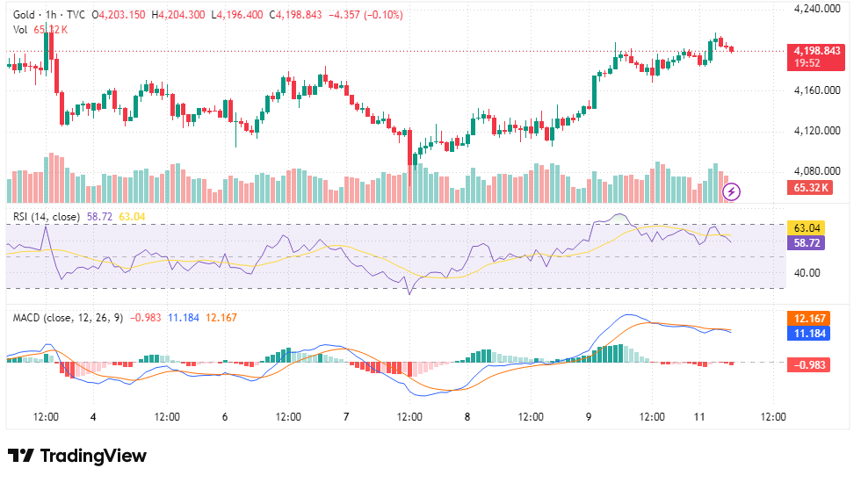Click the 40.00 RSI axis label
Viewport: 861px width, 504px height.
(807, 273)
